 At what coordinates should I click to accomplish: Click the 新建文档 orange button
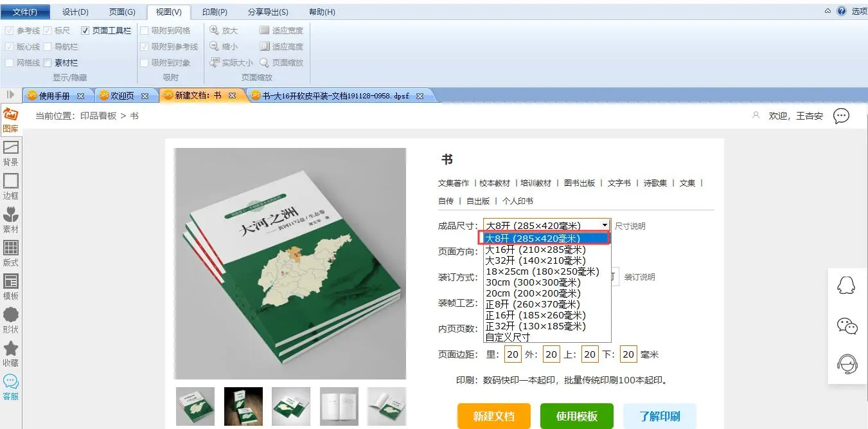pyautogui.click(x=494, y=416)
